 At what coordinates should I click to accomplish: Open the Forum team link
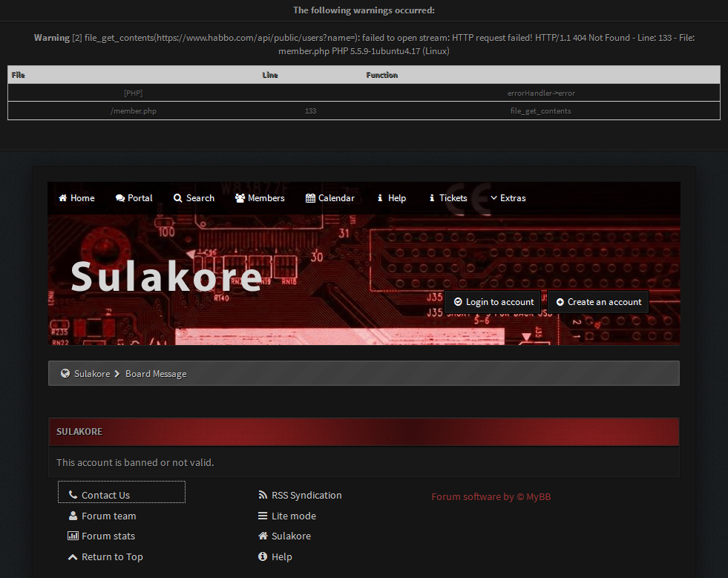coord(108,516)
